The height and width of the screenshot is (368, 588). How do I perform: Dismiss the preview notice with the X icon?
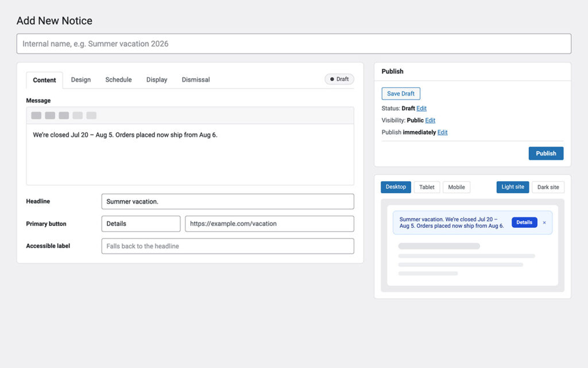point(544,223)
